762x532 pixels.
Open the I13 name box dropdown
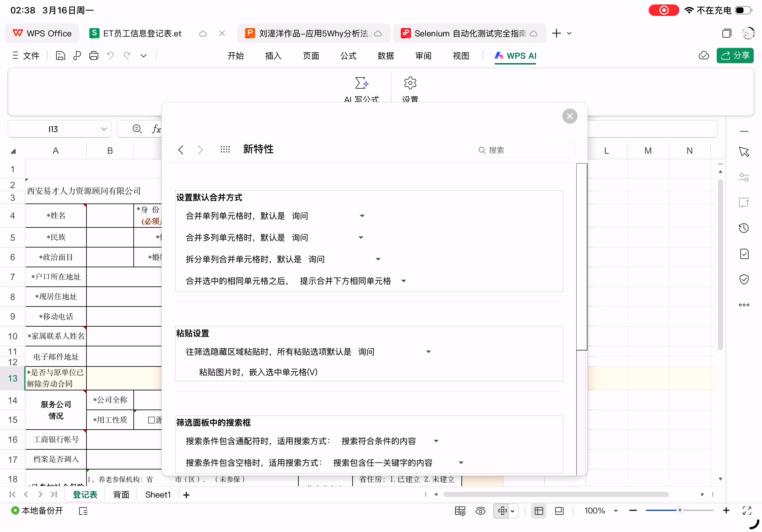104,129
